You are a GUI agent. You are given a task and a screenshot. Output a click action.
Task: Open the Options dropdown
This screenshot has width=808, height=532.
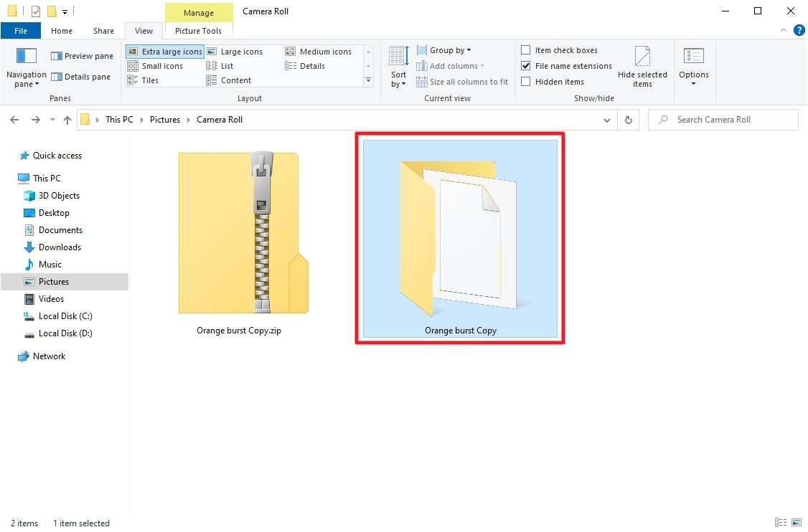pos(694,67)
